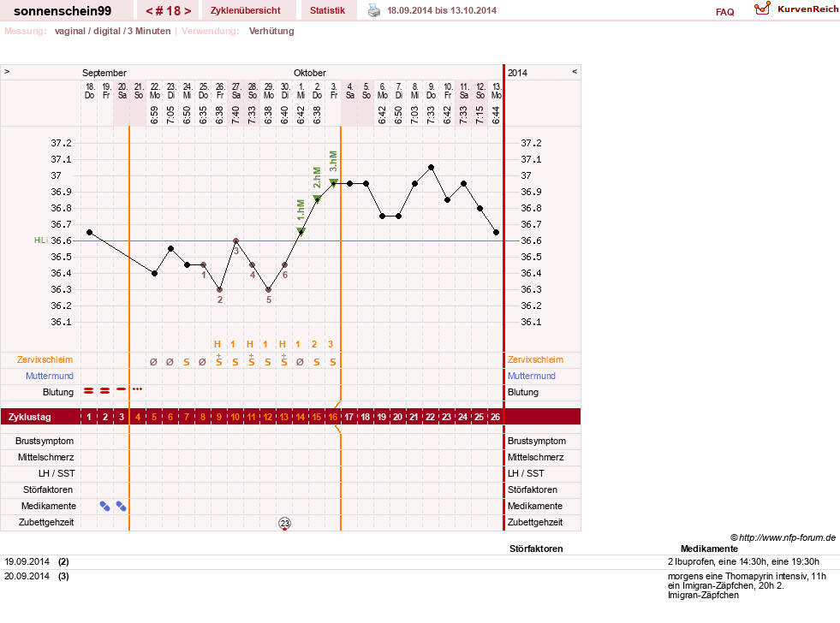
Task: Click the Zervixschleim row label on left
Action: tap(45, 359)
